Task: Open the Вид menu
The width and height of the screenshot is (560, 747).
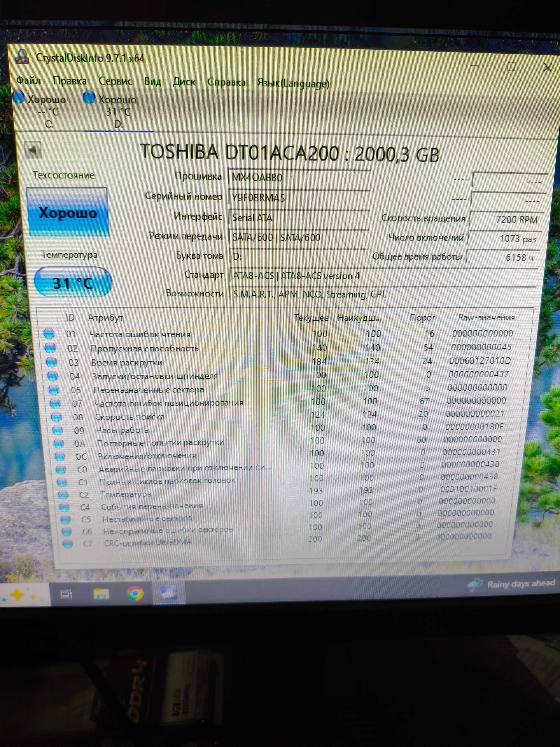Action: (153, 81)
